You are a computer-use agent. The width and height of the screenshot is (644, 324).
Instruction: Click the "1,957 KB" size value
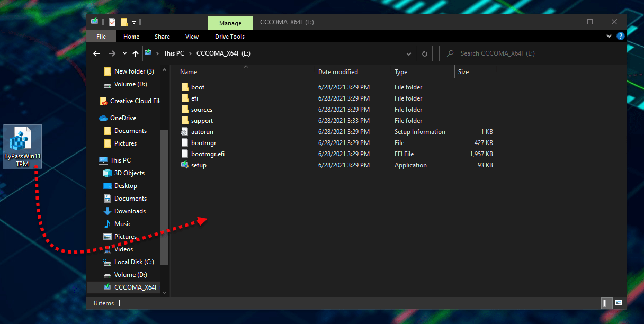click(481, 154)
